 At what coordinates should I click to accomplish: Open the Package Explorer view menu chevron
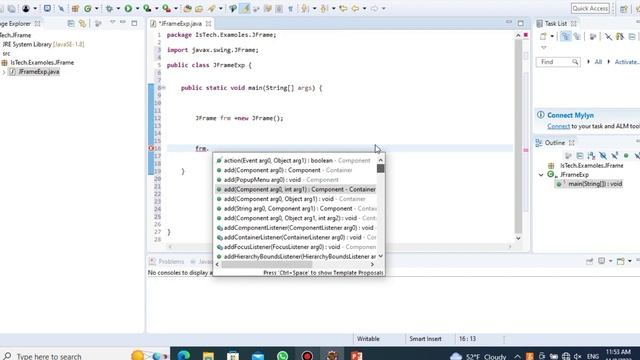(x=113, y=22)
